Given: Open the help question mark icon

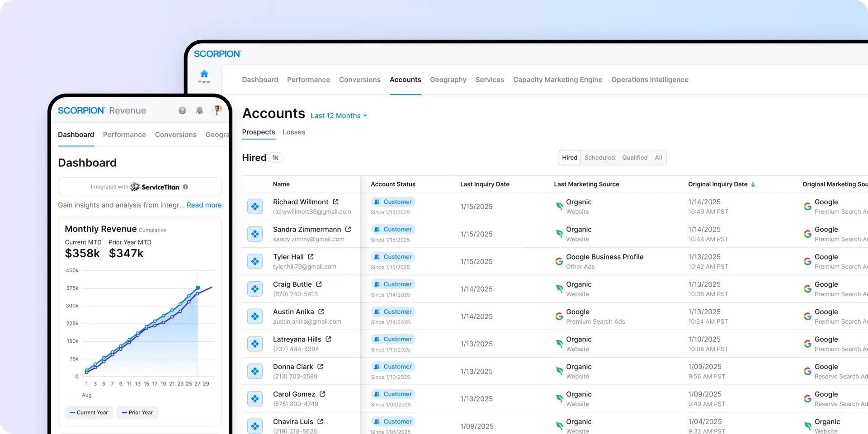Looking at the screenshot, I should click(182, 111).
